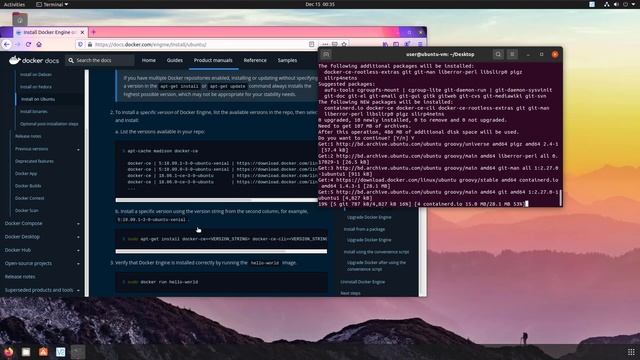Click the terminal new tab icon
640x360 pixels.
click(326, 54)
